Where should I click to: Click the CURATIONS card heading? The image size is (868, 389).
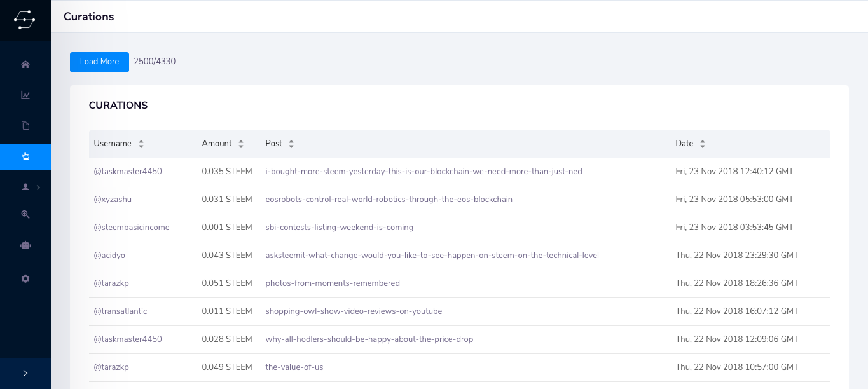pos(118,106)
